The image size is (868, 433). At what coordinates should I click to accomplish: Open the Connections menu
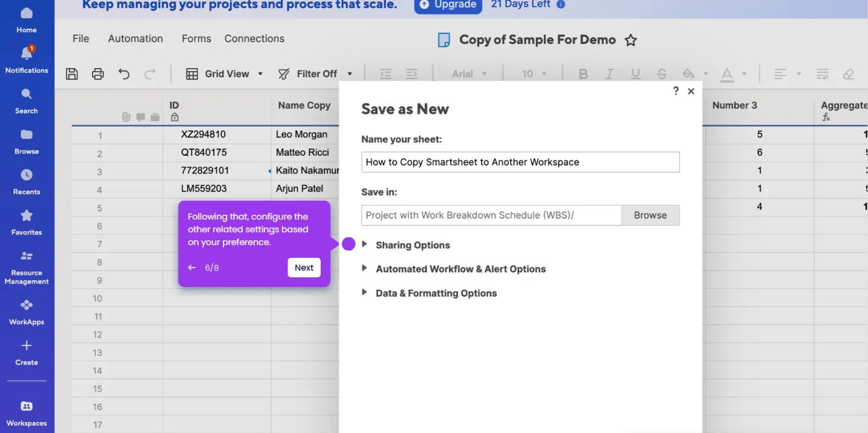point(254,38)
